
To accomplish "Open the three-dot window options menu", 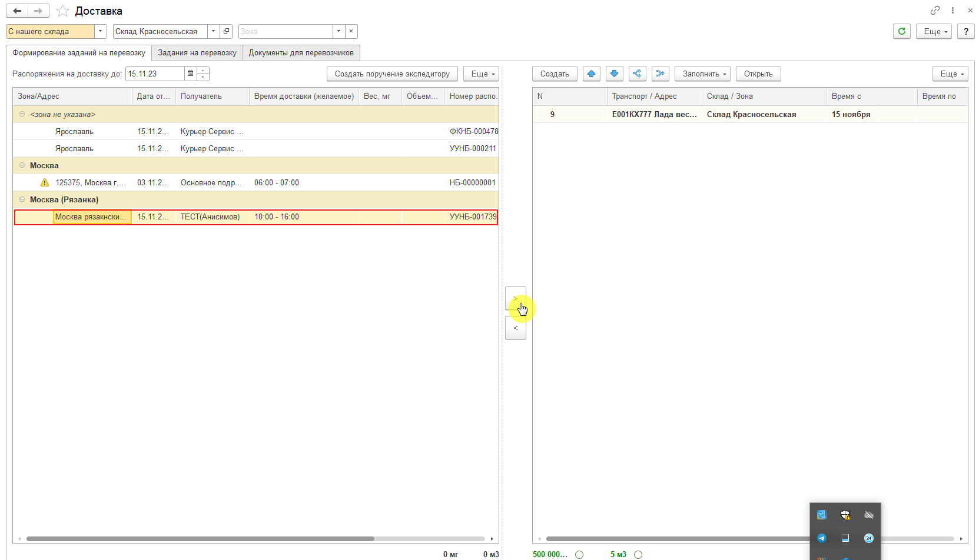I will coord(953,11).
